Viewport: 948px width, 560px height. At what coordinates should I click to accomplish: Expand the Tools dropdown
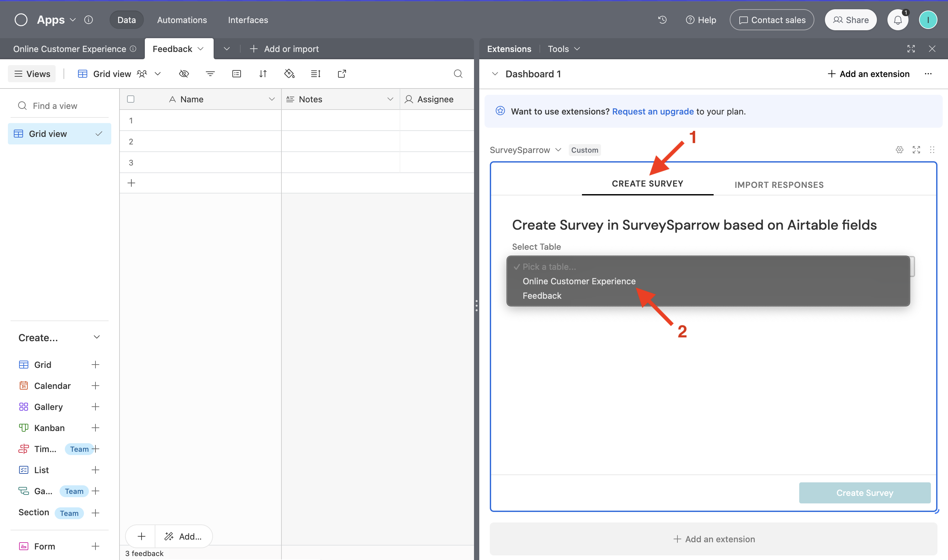tap(564, 49)
